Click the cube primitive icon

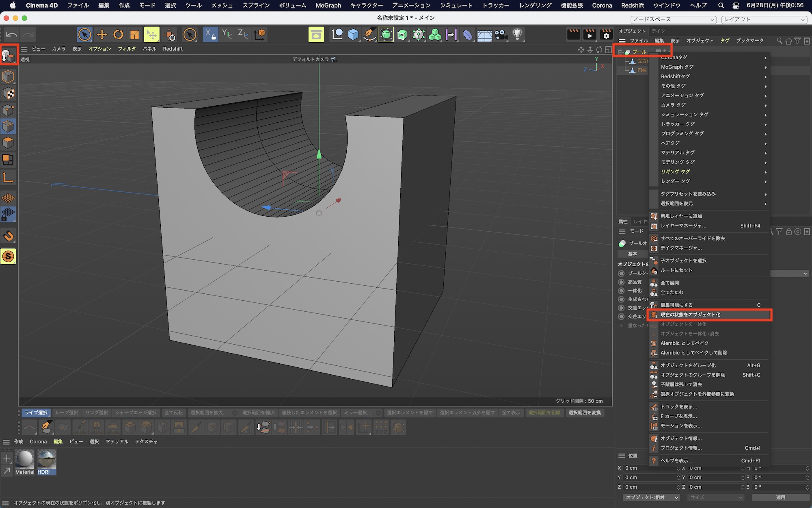353,35
